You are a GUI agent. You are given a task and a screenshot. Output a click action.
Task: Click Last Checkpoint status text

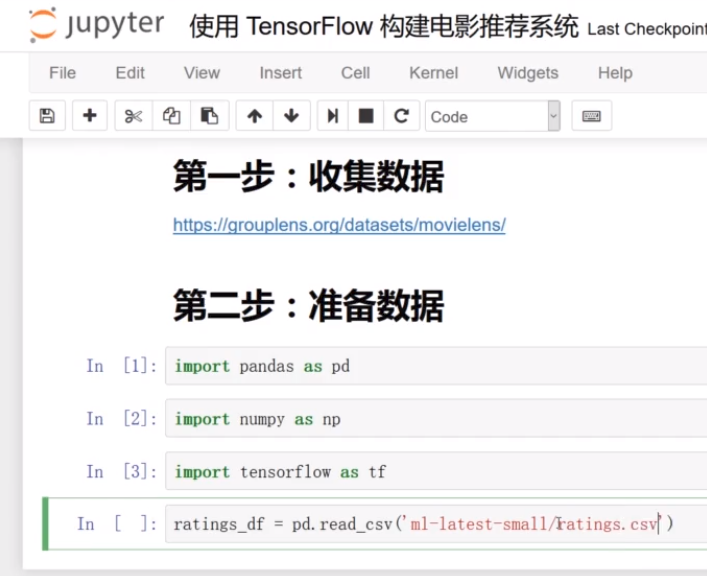pos(647,29)
